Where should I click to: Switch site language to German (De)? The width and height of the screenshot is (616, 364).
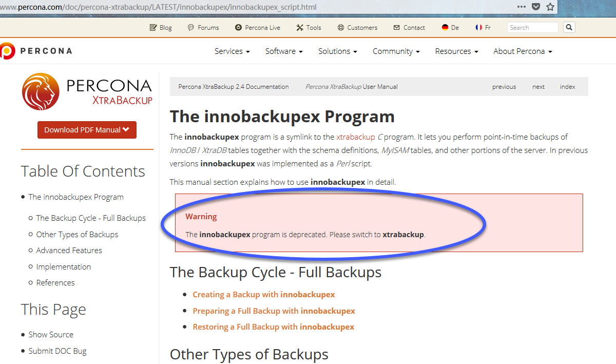coord(450,28)
